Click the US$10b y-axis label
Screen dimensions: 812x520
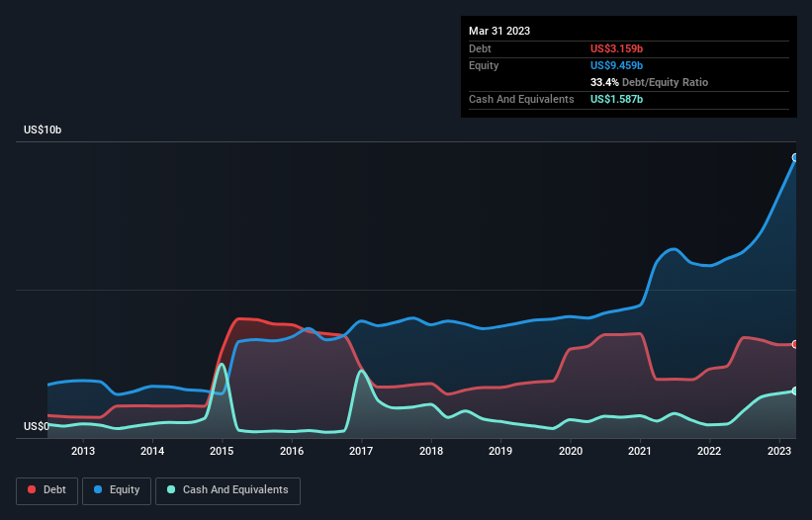click(43, 130)
